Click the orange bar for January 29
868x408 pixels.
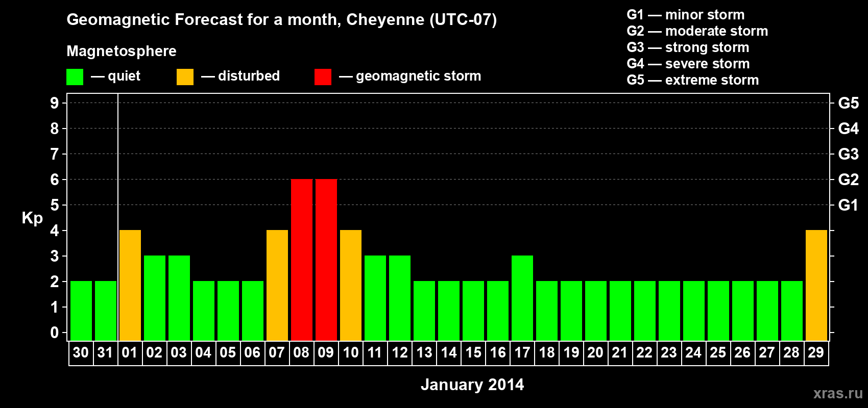[816, 286]
